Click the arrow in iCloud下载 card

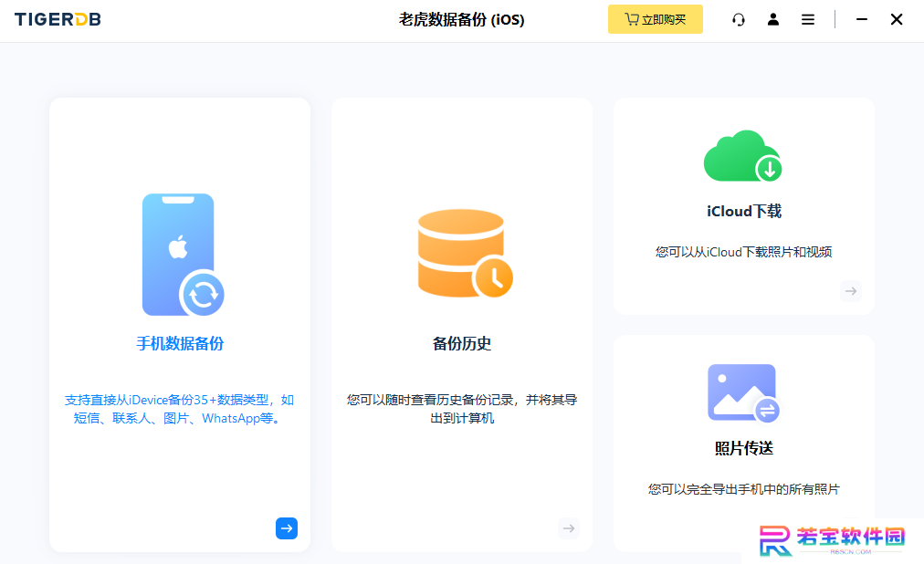[850, 291]
